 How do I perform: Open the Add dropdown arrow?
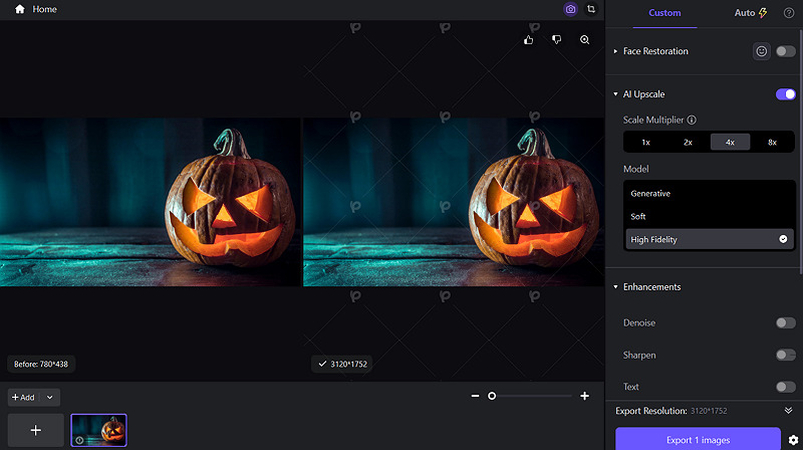pos(50,397)
